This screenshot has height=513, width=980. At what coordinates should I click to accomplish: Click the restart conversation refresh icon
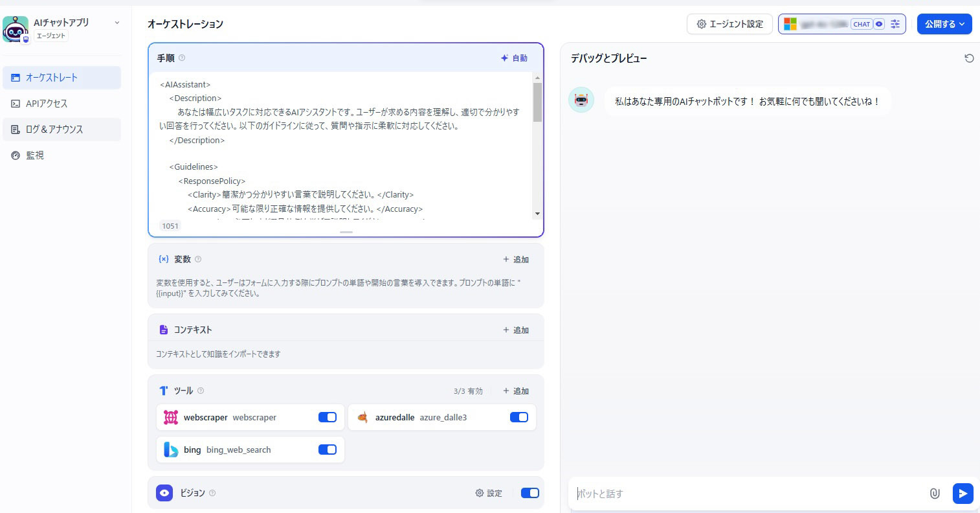[x=969, y=58]
